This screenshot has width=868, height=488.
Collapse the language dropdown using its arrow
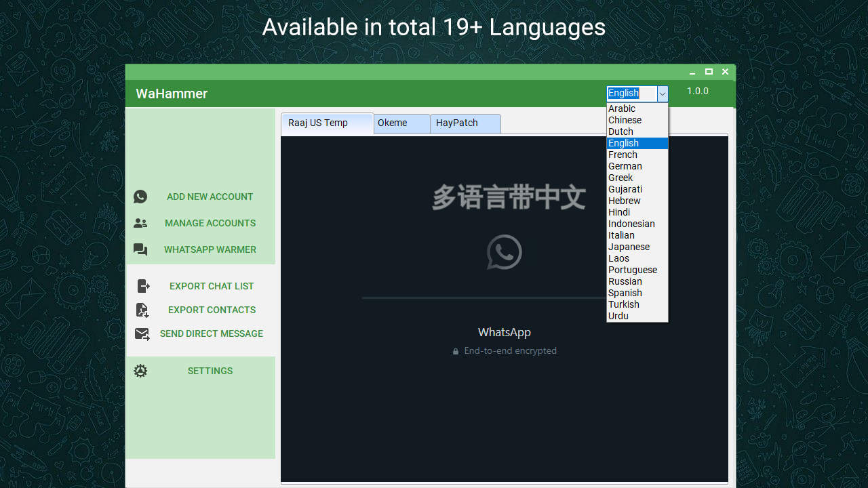pos(663,94)
